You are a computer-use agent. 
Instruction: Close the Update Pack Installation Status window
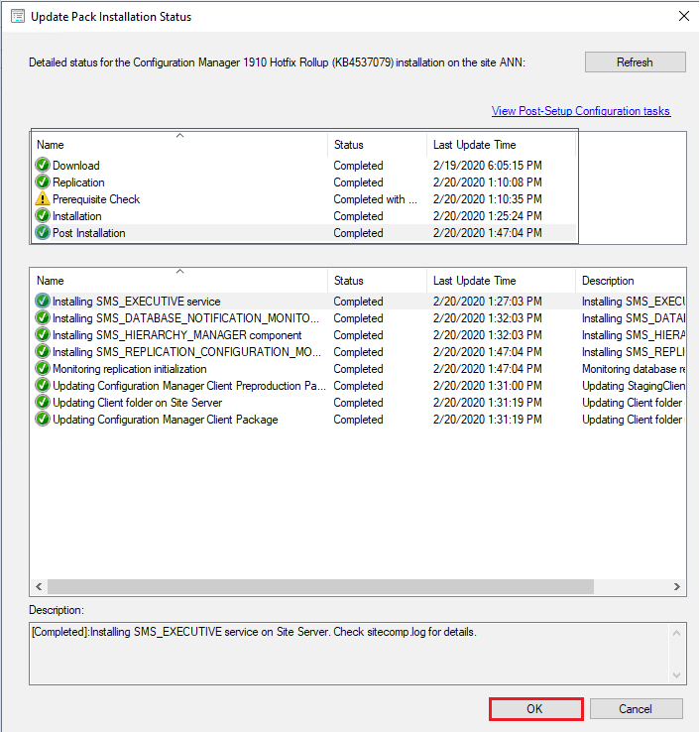[x=684, y=16]
